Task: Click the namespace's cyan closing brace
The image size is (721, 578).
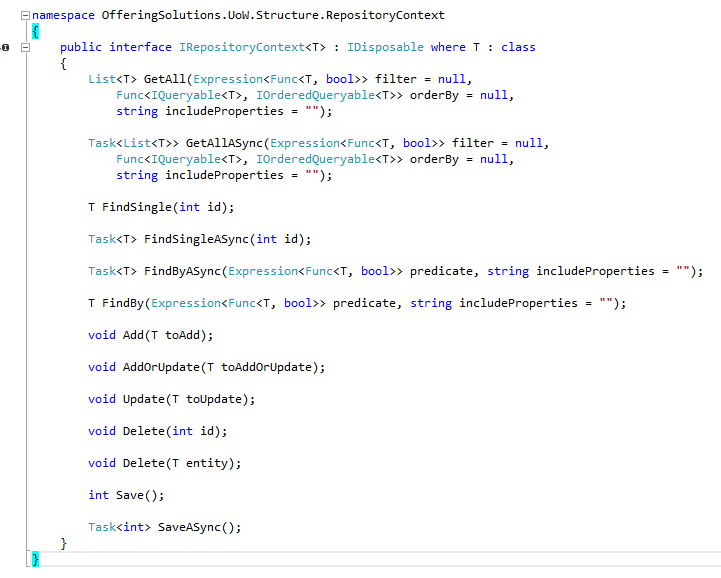Action: pos(35,559)
